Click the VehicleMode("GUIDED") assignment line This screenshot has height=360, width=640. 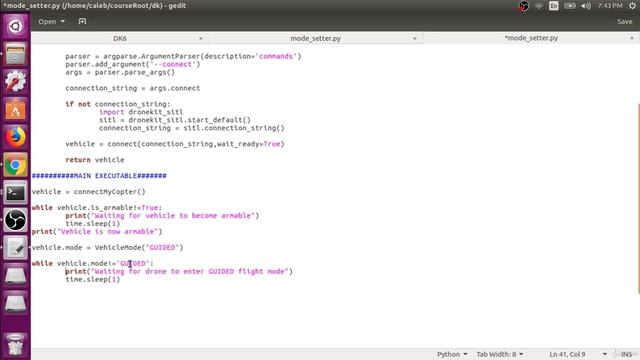[108, 247]
